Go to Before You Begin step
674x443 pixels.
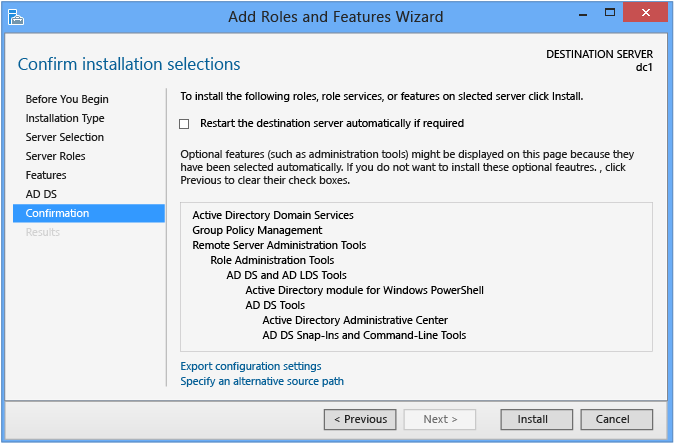tap(67, 99)
